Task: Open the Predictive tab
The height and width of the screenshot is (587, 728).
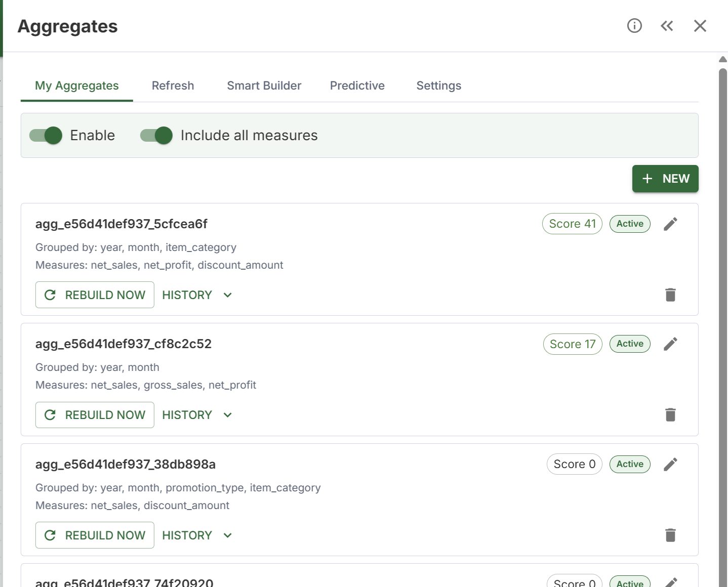Action: [357, 86]
